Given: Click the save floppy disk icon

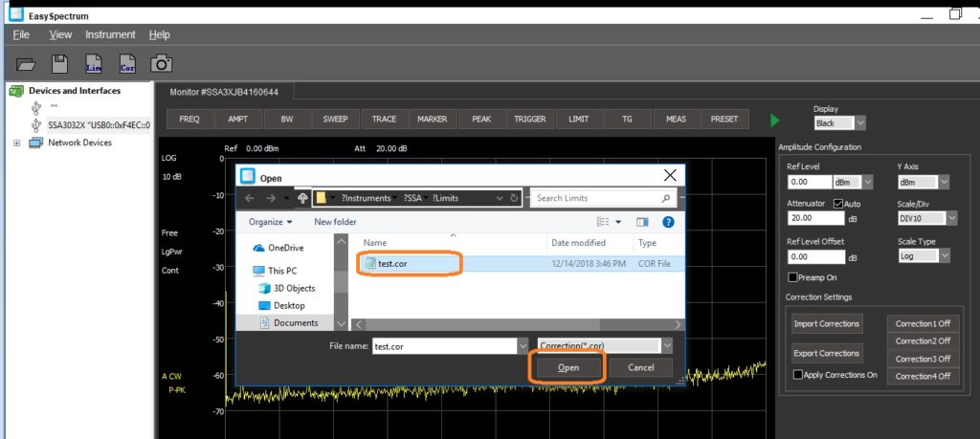Looking at the screenshot, I should [x=59, y=64].
